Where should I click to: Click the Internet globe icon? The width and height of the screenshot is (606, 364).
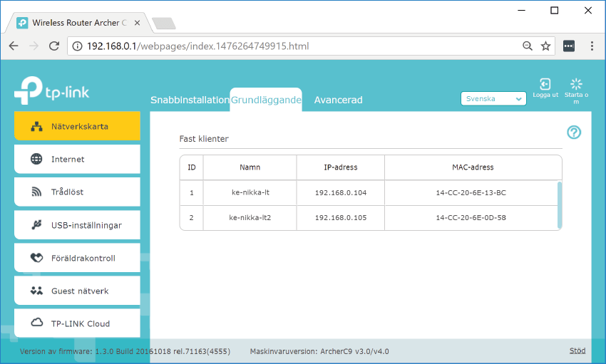coord(36,160)
